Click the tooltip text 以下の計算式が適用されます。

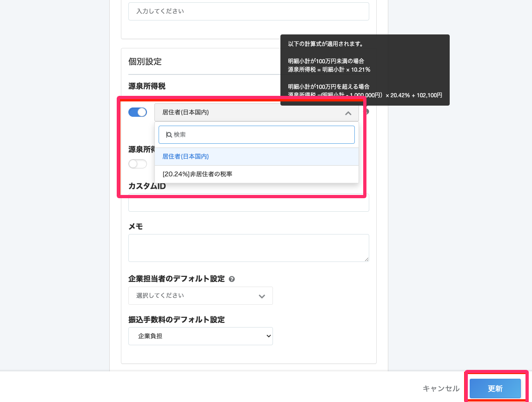[326, 44]
